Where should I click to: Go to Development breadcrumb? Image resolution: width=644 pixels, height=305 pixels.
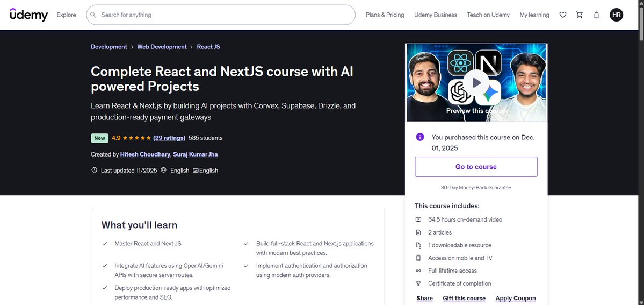click(109, 47)
